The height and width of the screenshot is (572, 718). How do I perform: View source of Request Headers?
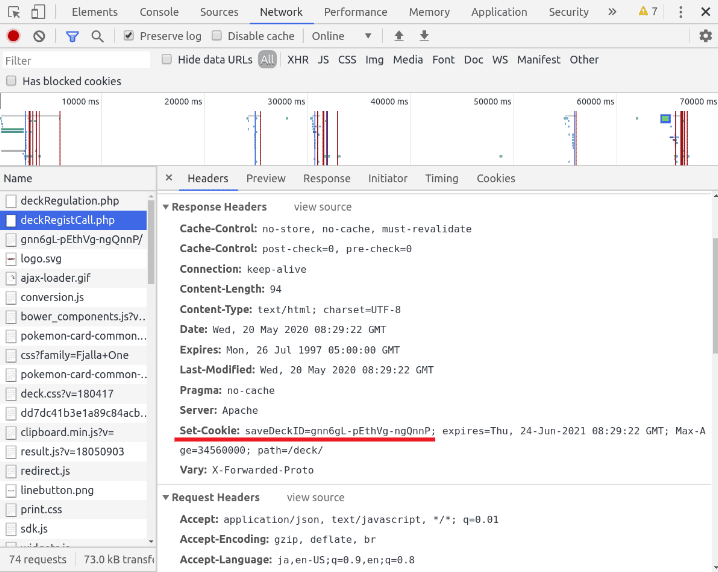point(315,497)
